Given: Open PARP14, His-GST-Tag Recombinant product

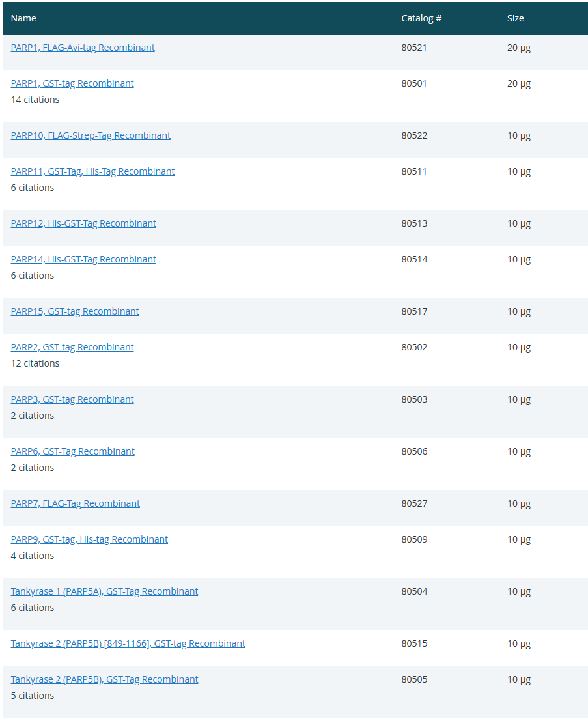Looking at the screenshot, I should pyautogui.click(x=83, y=259).
